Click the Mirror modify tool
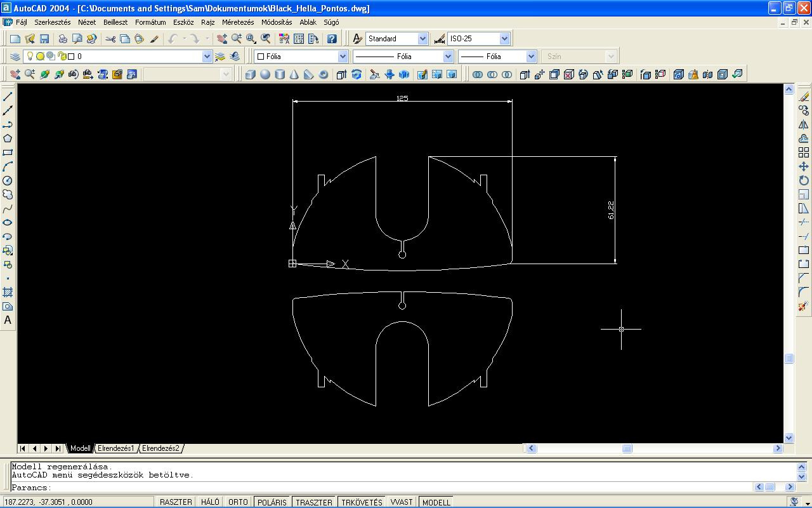 tap(804, 124)
